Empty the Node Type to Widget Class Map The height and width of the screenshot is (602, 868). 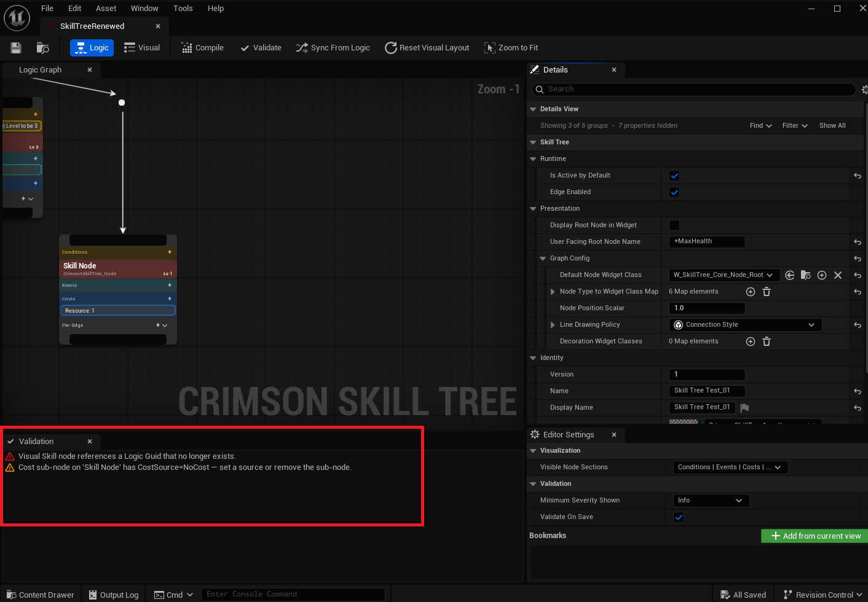(767, 292)
